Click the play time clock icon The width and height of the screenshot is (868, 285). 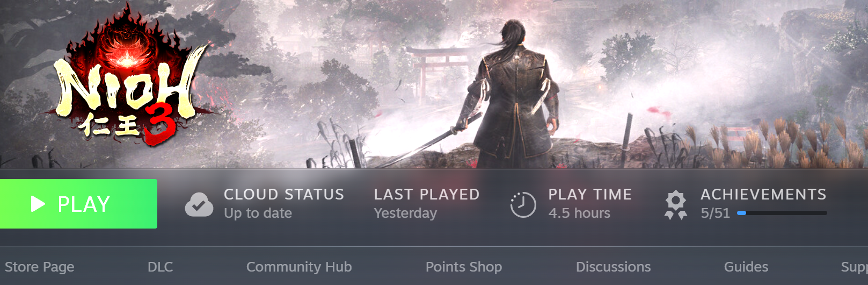click(523, 204)
